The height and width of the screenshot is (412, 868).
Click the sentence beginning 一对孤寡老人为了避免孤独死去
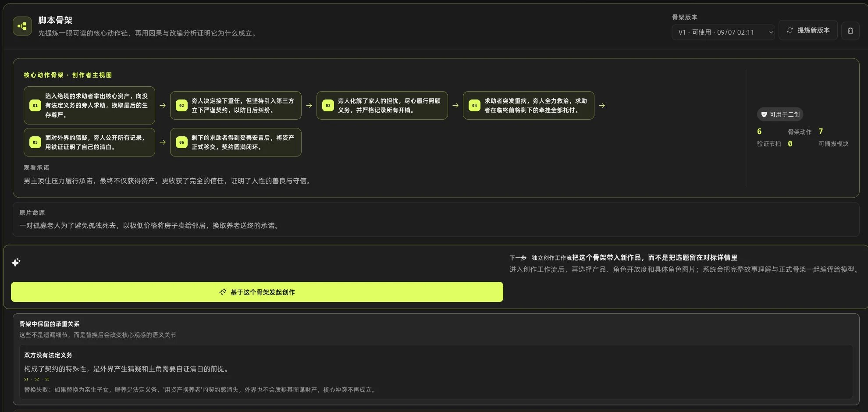pos(150,225)
